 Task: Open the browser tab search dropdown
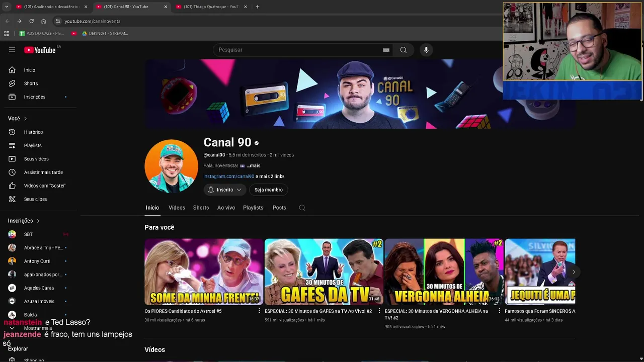[x=7, y=7]
